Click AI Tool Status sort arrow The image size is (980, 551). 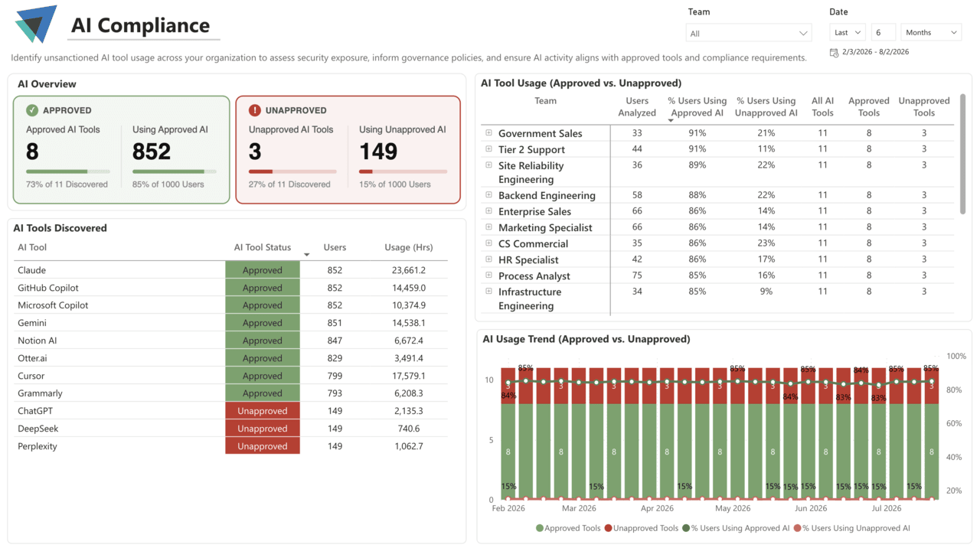(306, 255)
